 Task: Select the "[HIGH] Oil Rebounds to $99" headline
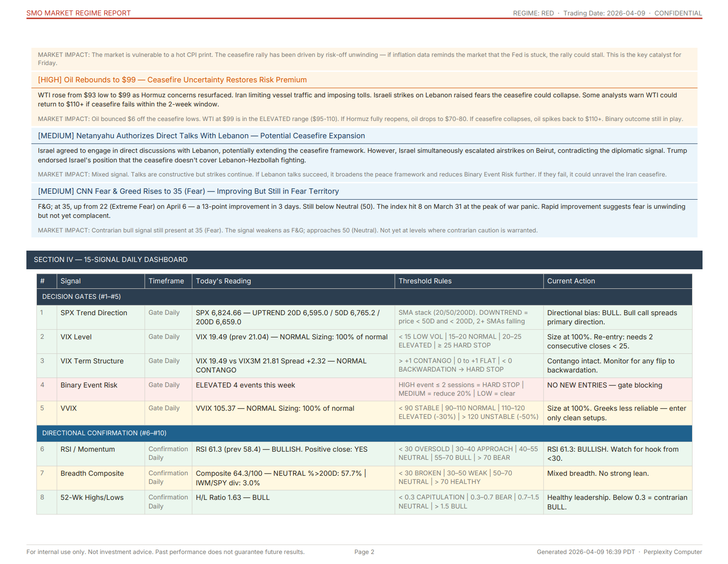tap(172, 80)
